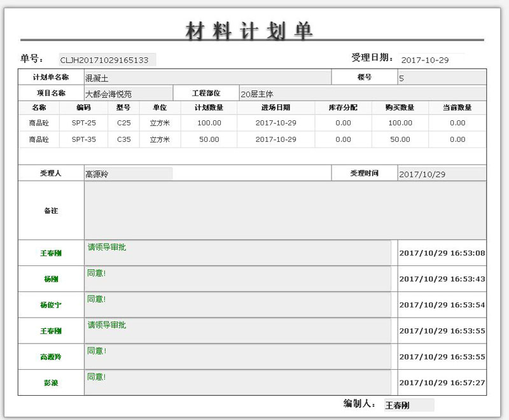Click the C35 model cell
Screen dimensions: 509x420
pos(123,139)
